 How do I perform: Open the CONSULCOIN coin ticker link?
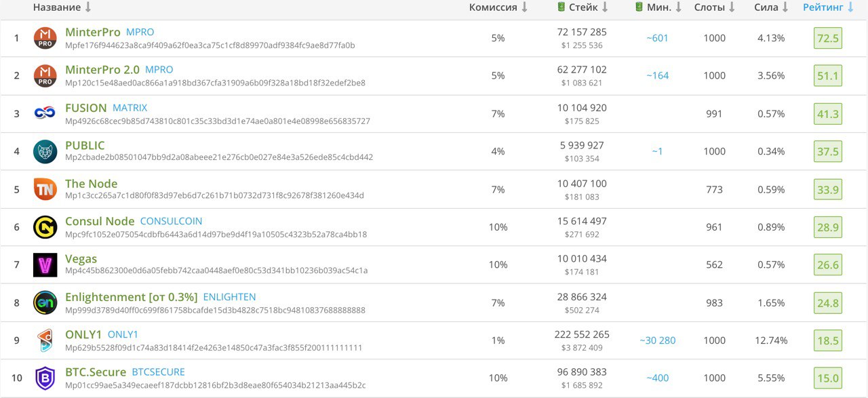click(171, 221)
